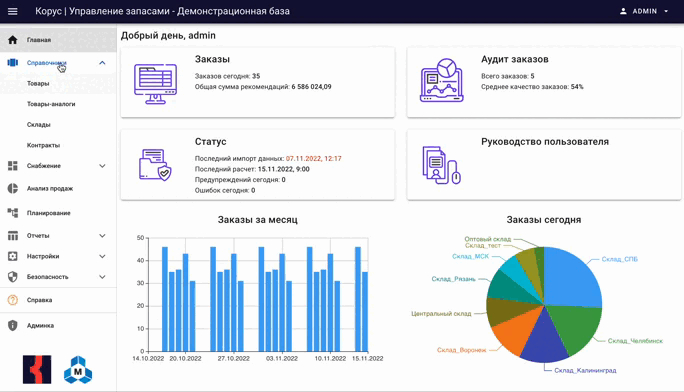Click the Анализ продаж pie icon
Viewport: 684px width, 392px height.
pos(13,188)
